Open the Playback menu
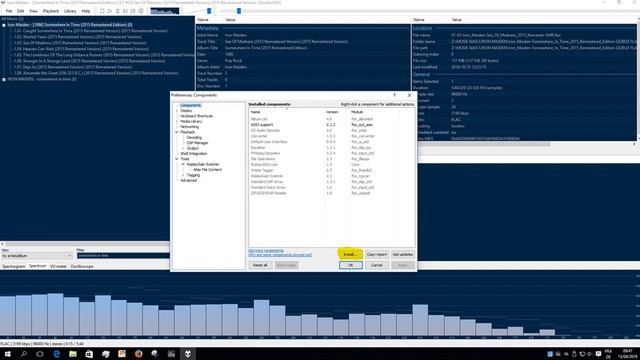 click(51, 11)
